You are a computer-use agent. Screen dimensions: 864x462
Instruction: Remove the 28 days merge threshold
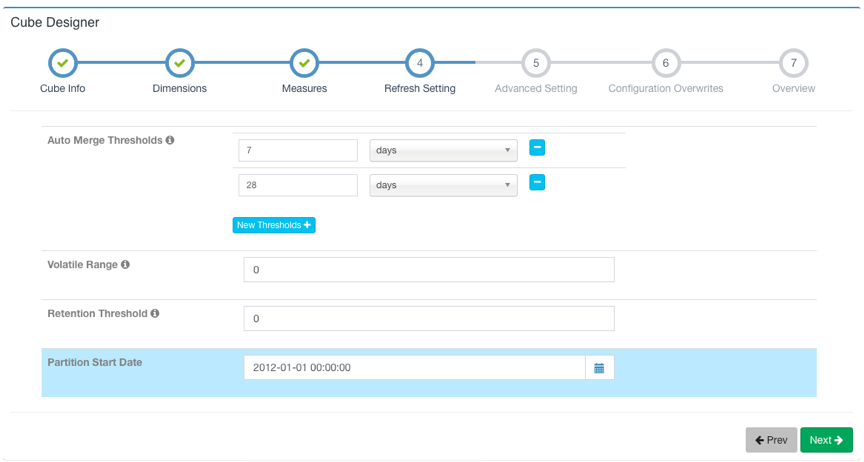pos(537,183)
